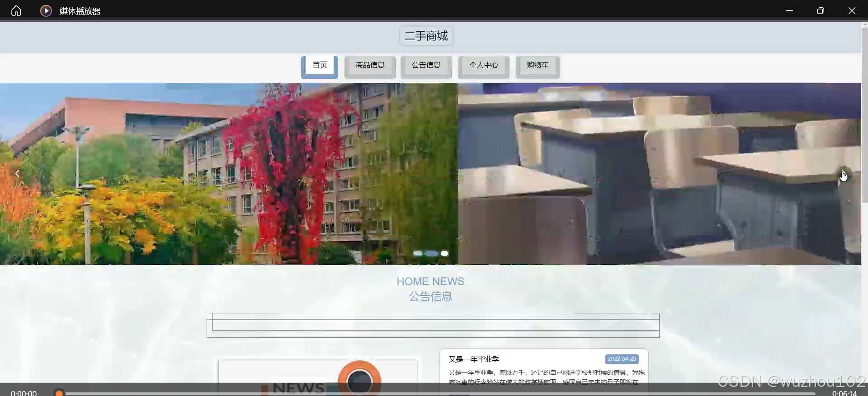This screenshot has height=396, width=868.
Task: Click the 0:00:00 elapsed time label
Action: (x=24, y=393)
